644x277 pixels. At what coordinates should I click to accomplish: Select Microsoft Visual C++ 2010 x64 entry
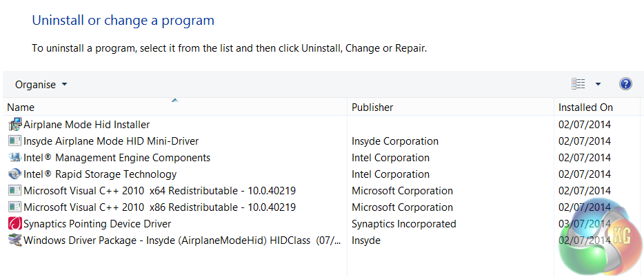159,191
